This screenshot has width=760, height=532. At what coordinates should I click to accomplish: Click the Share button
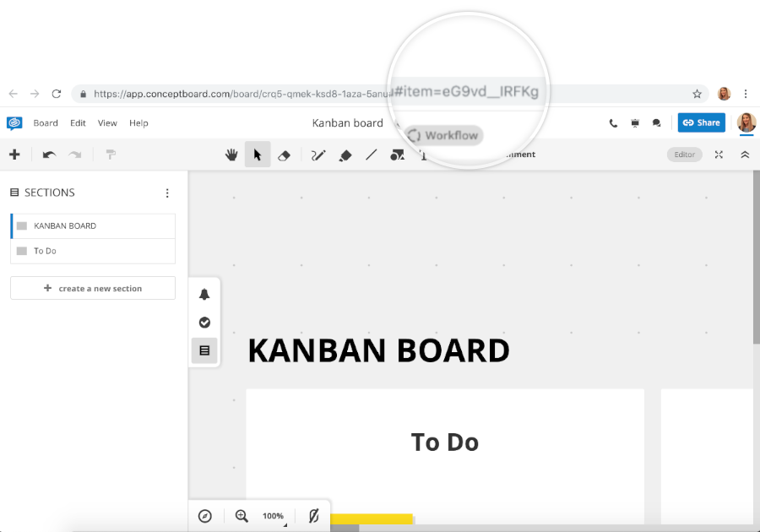coord(701,122)
